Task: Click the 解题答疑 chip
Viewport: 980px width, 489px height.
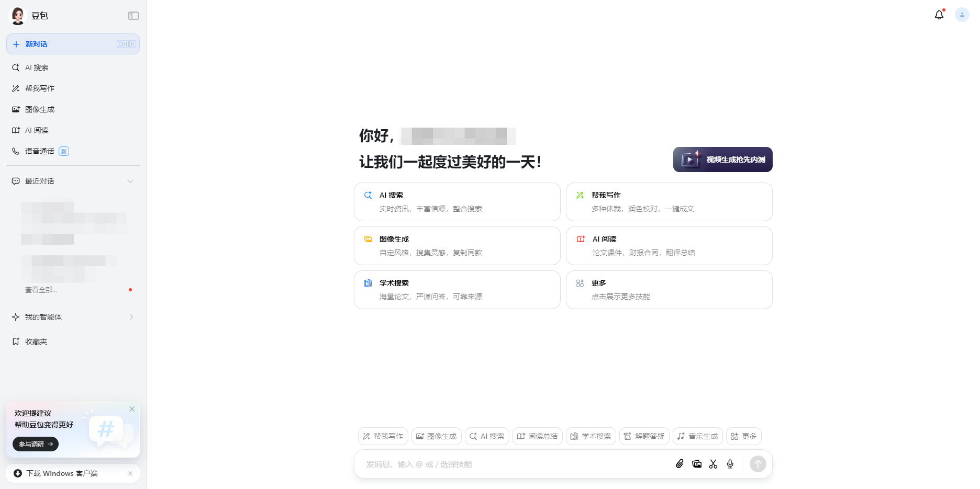Action: coord(644,436)
